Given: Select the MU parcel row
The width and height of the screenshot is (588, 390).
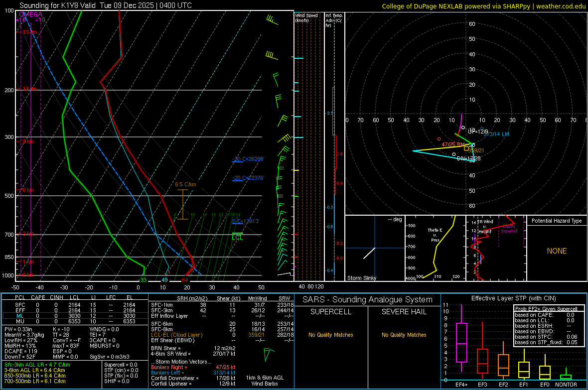Looking at the screenshot, I should click(x=75, y=321).
